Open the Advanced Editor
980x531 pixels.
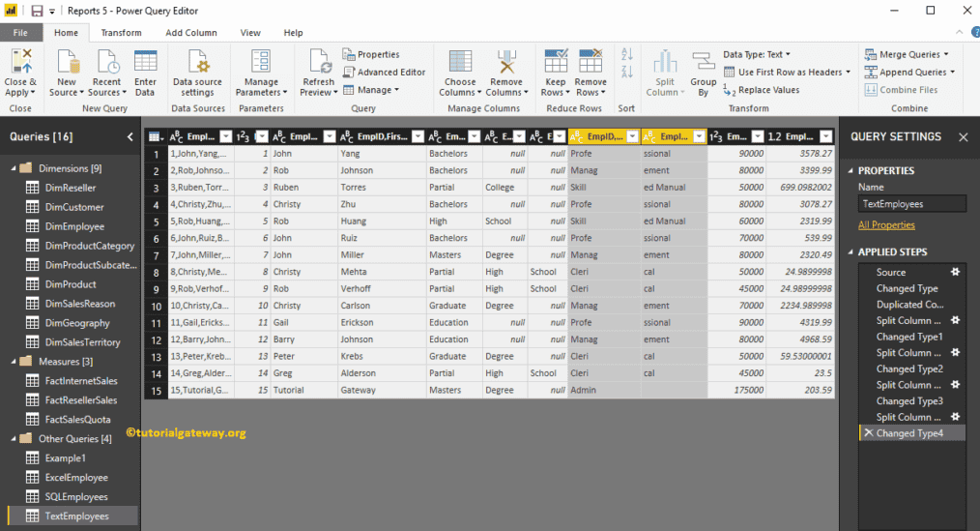385,72
